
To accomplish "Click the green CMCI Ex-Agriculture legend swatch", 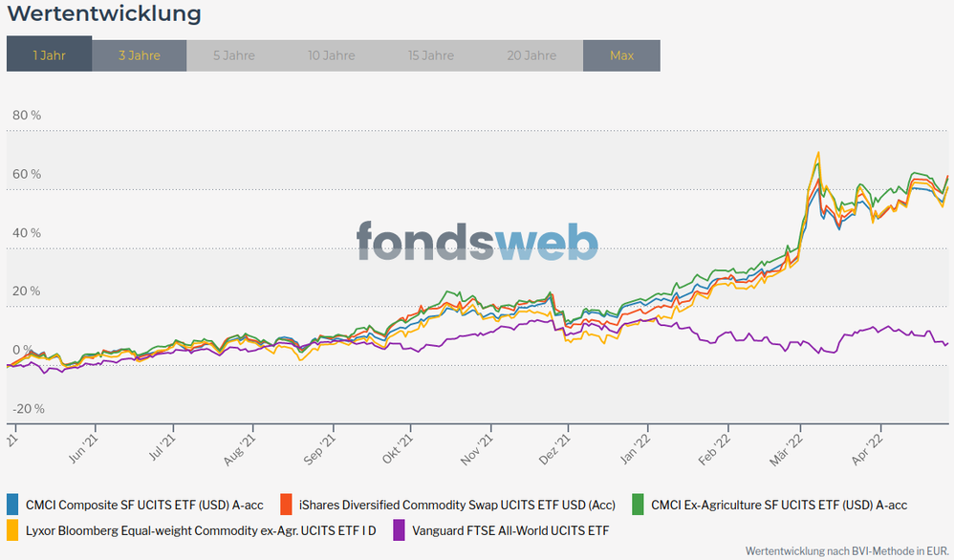I will click(x=638, y=504).
